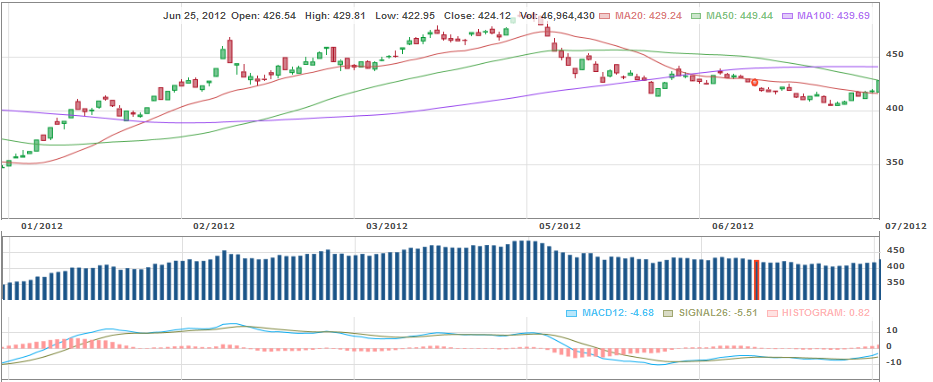This screenshot has height=382, width=933.
Task: Click the red data point marker on MA20 line
Action: pos(754,83)
